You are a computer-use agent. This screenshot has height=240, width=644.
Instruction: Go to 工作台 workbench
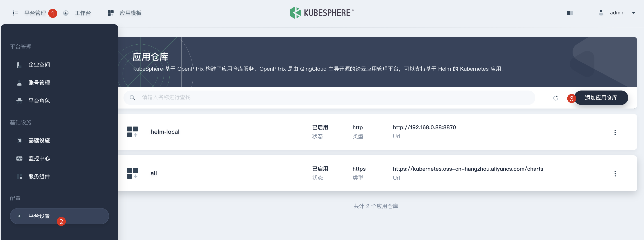click(x=83, y=13)
